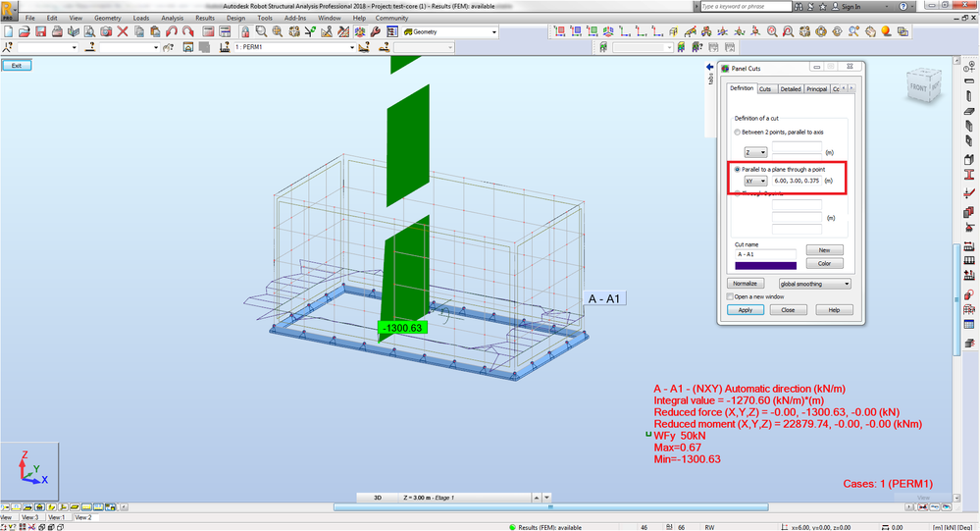This screenshot has width=980, height=531.
Task: Click the Help button in Panel Cuts
Action: coord(834,310)
